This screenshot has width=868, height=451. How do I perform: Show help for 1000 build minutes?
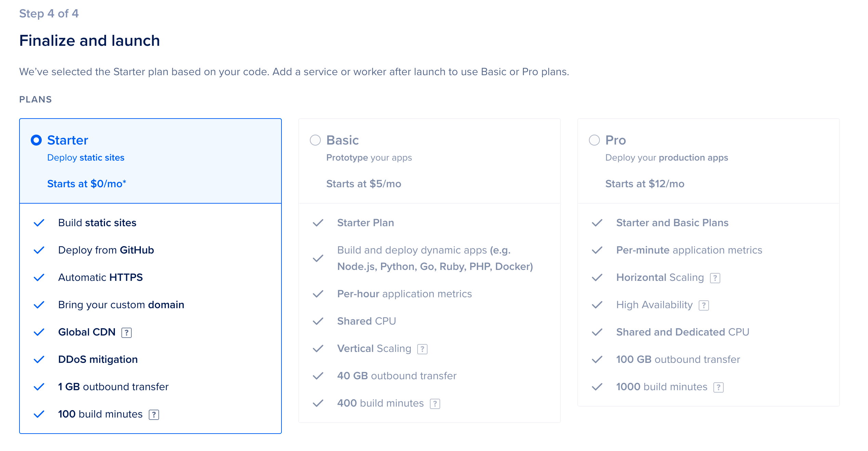719,387
